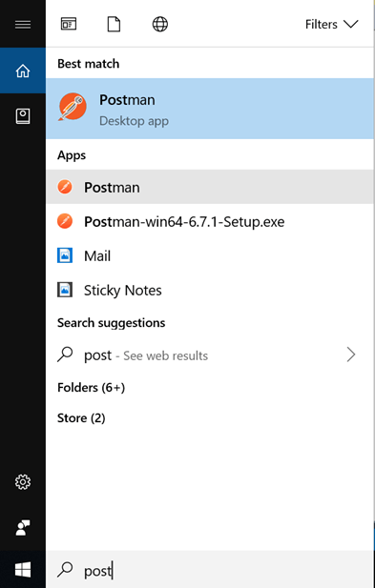Click the Mail app icon

(65, 255)
